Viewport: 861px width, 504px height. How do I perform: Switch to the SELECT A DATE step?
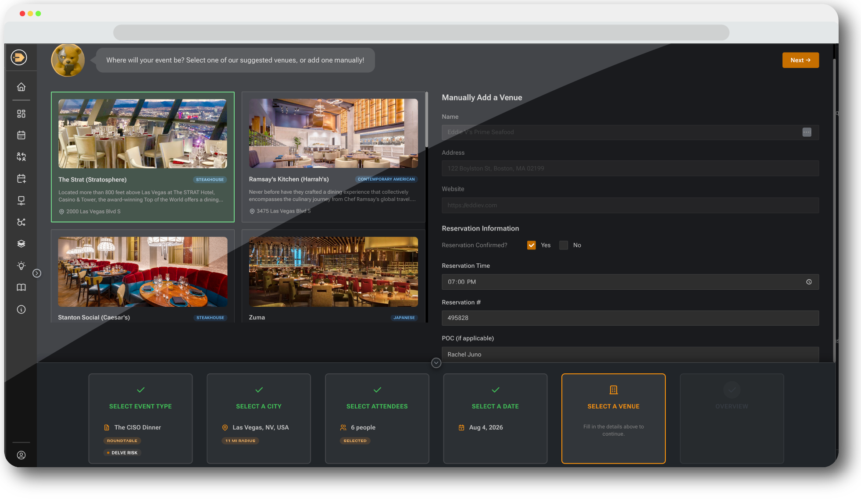pos(495,419)
